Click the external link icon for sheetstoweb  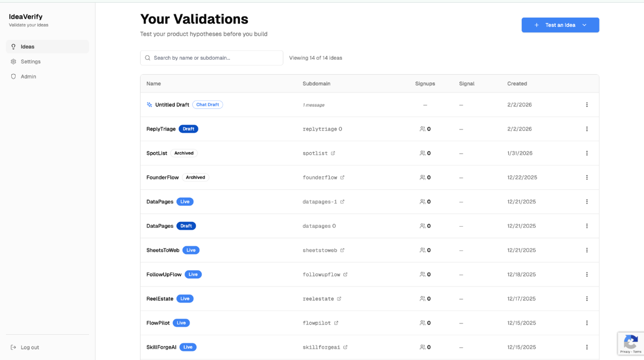pyautogui.click(x=342, y=250)
